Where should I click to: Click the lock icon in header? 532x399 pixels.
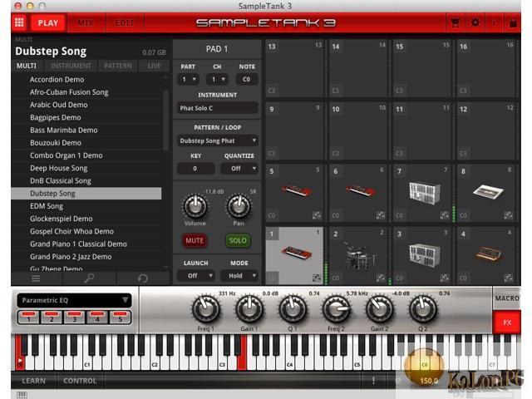(x=514, y=22)
